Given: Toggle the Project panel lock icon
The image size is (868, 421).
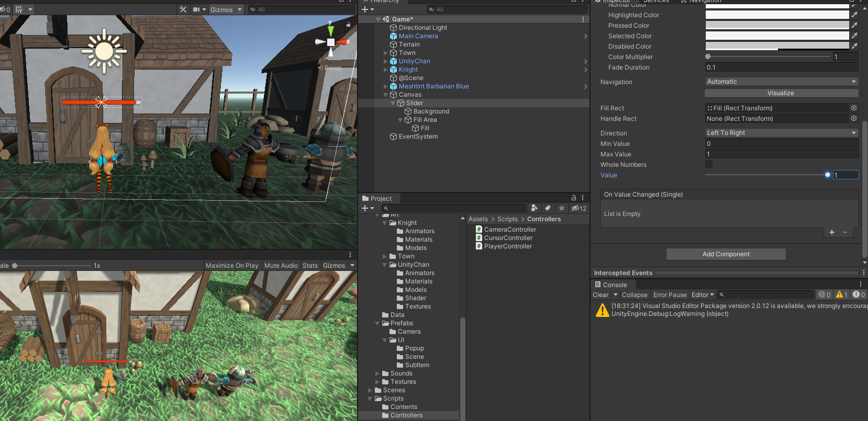Looking at the screenshot, I should (574, 198).
